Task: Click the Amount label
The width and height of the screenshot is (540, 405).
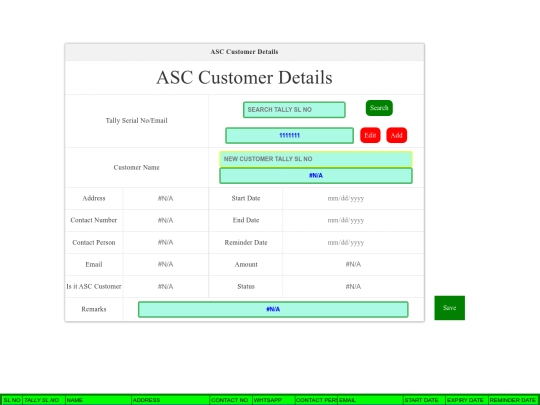Action: coord(246,264)
